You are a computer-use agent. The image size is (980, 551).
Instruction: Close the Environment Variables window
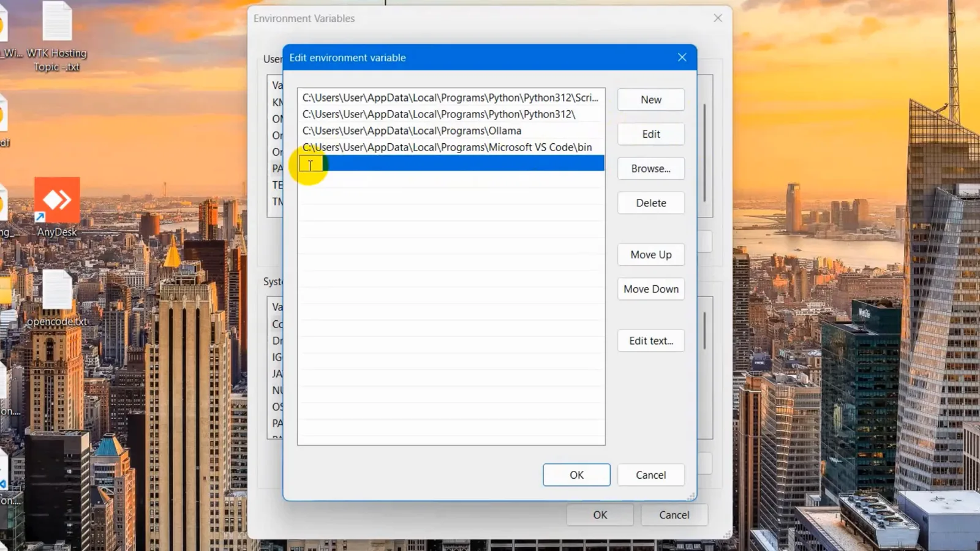click(x=718, y=18)
